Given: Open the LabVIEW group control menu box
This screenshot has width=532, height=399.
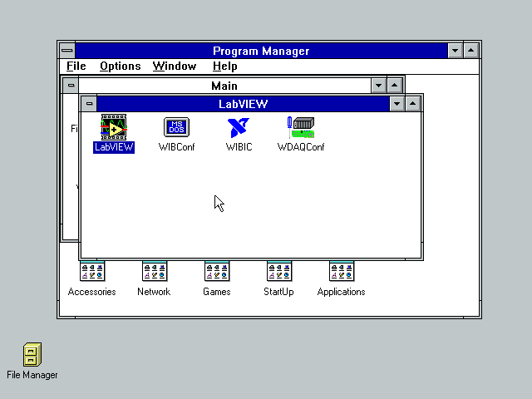Looking at the screenshot, I should [89, 104].
